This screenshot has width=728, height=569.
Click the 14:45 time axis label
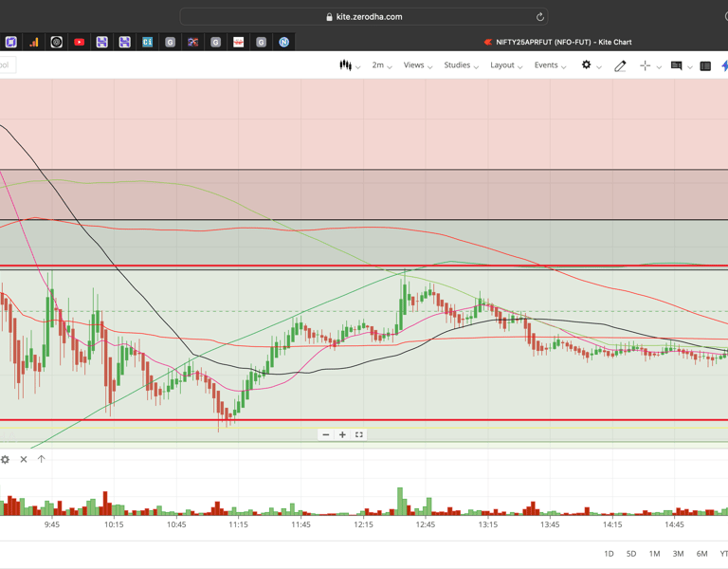pyautogui.click(x=674, y=524)
